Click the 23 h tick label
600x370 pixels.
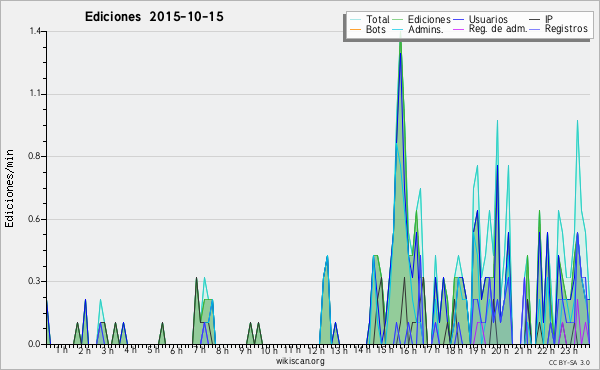click(x=569, y=350)
